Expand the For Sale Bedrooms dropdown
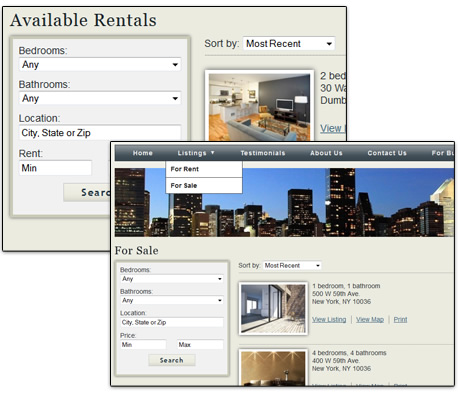 tap(172, 279)
